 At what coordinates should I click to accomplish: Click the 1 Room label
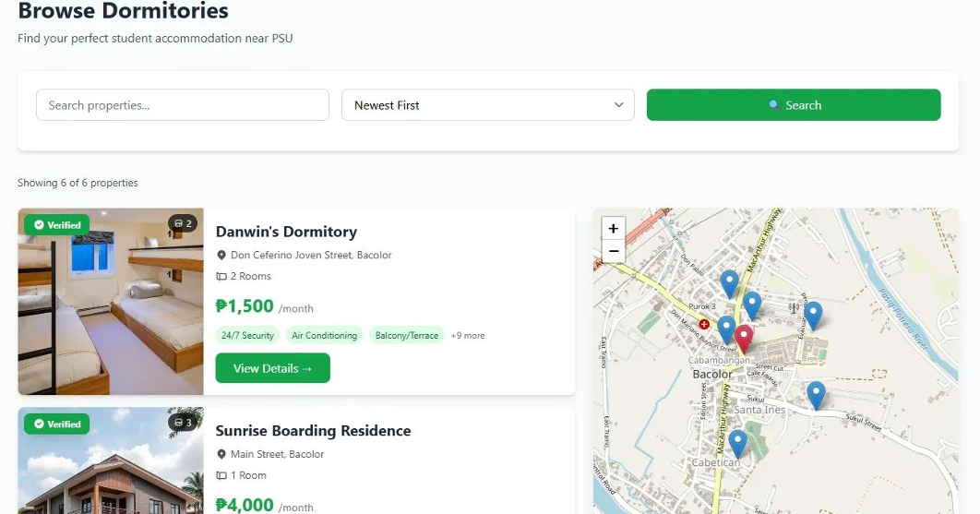(248, 475)
